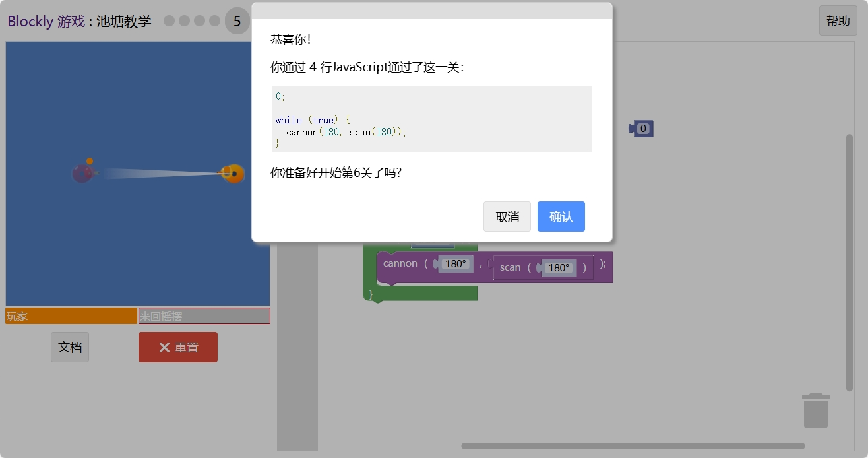868x458 pixels.
Task: Select current level 5 indicator
Action: click(x=237, y=21)
